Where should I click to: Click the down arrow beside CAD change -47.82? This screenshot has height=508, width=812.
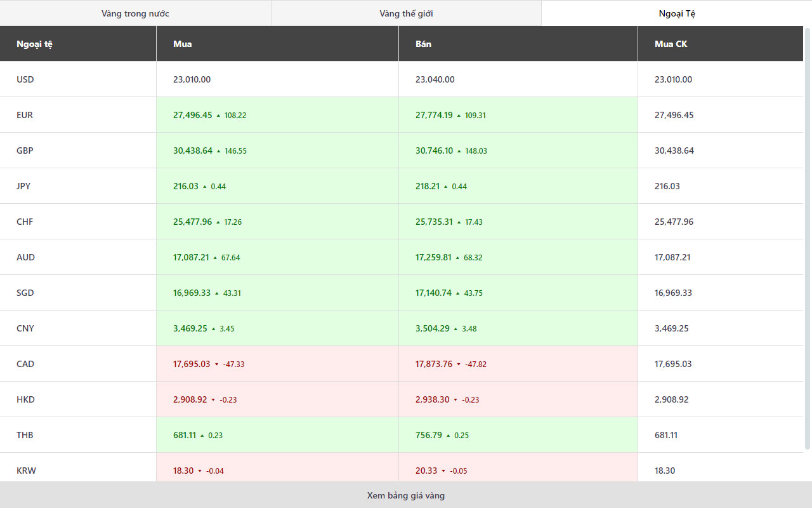459,364
